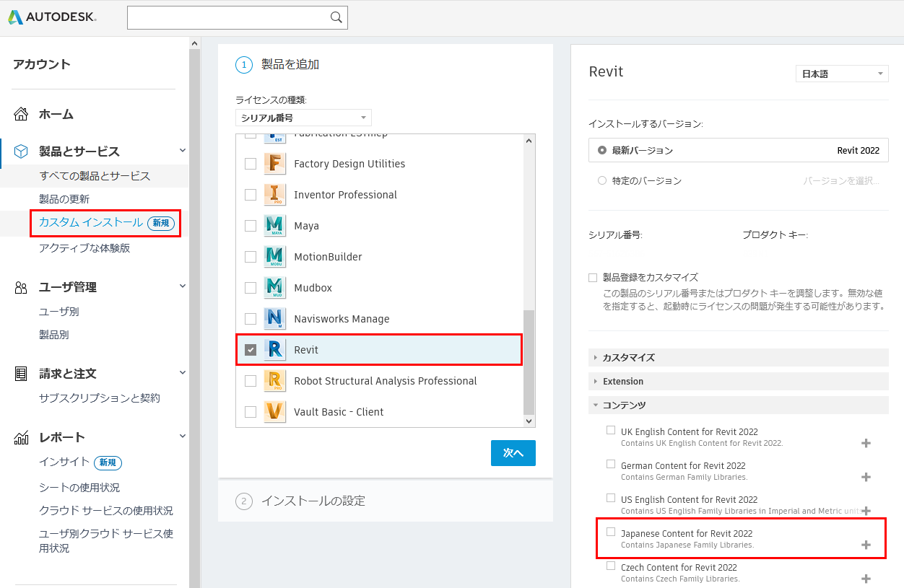
Task: Click the 次へ button
Action: [x=513, y=453]
